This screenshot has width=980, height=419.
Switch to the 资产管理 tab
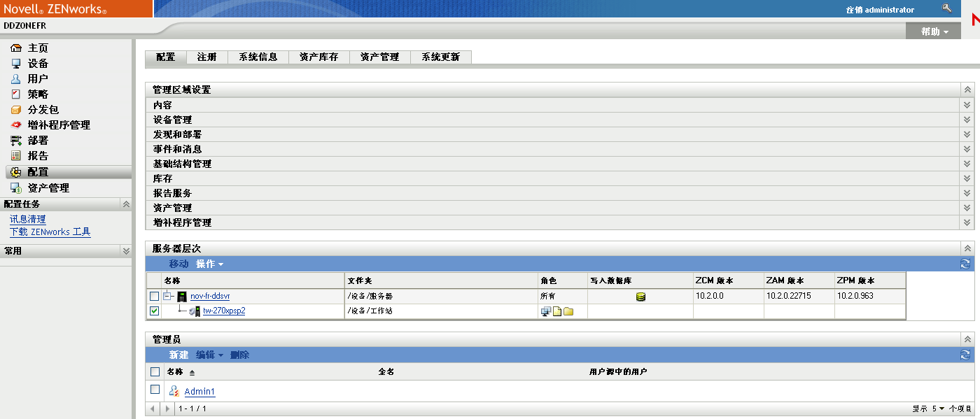(x=380, y=57)
